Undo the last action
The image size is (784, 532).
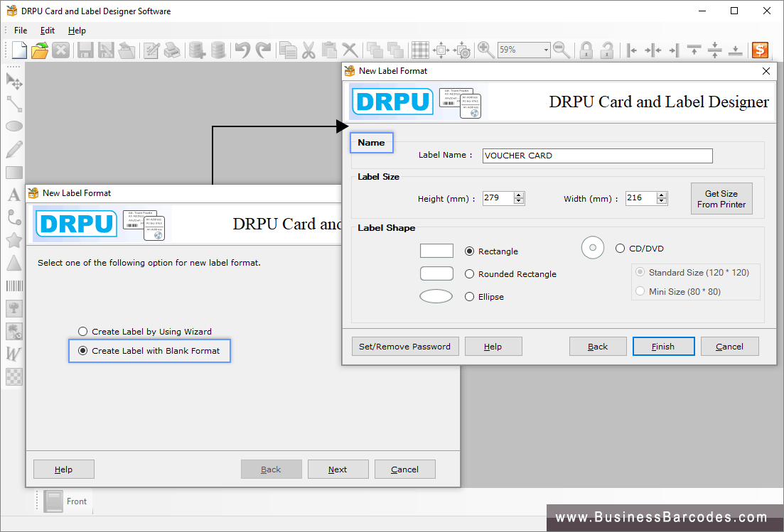[x=242, y=50]
